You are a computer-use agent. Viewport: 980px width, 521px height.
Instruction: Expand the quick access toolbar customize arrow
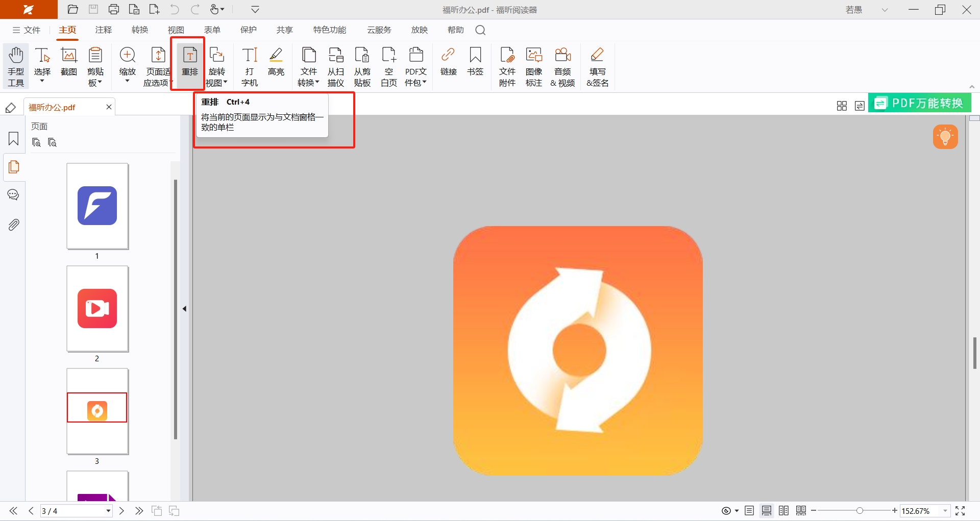(x=255, y=9)
